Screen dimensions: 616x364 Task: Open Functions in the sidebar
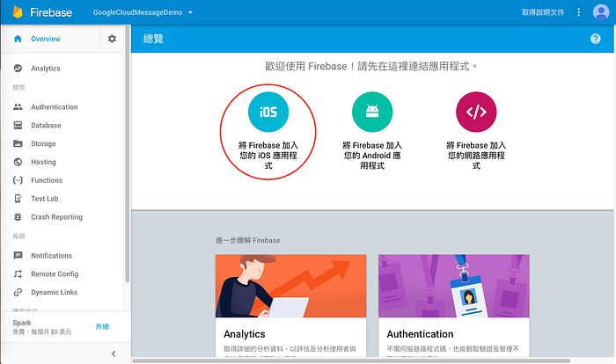point(47,180)
